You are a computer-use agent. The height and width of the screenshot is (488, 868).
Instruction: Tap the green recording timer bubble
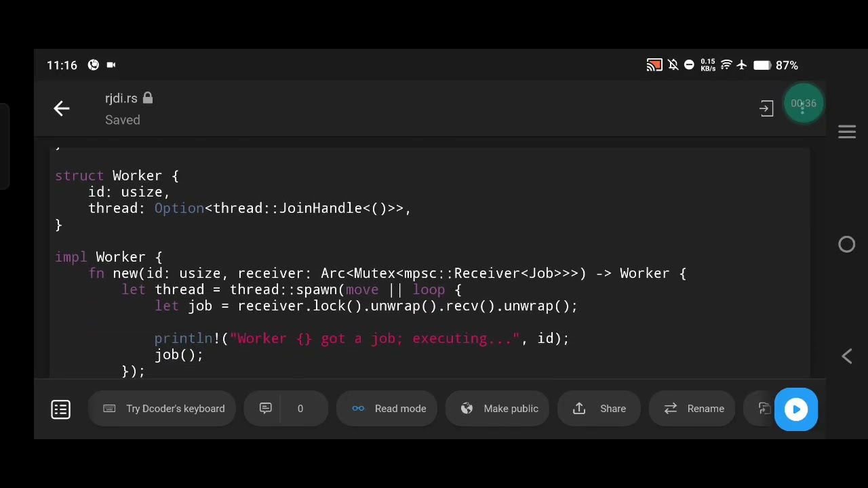[x=804, y=103]
